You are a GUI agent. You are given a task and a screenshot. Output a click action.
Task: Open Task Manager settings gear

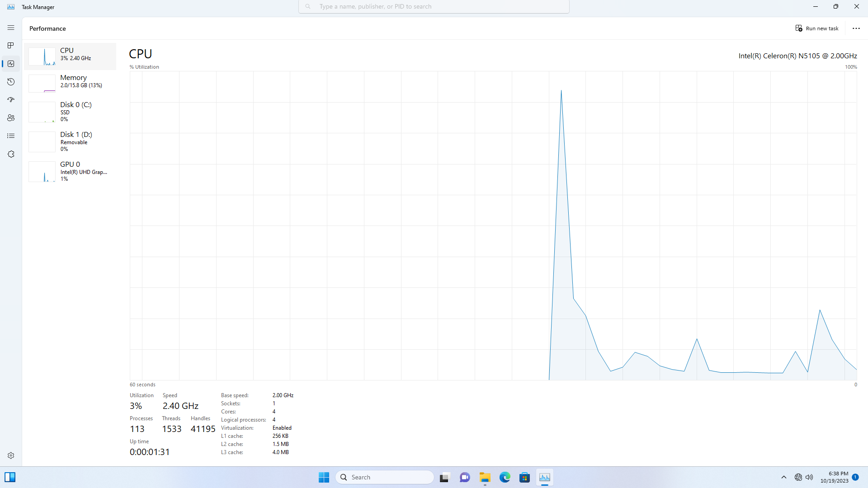coord(11,455)
